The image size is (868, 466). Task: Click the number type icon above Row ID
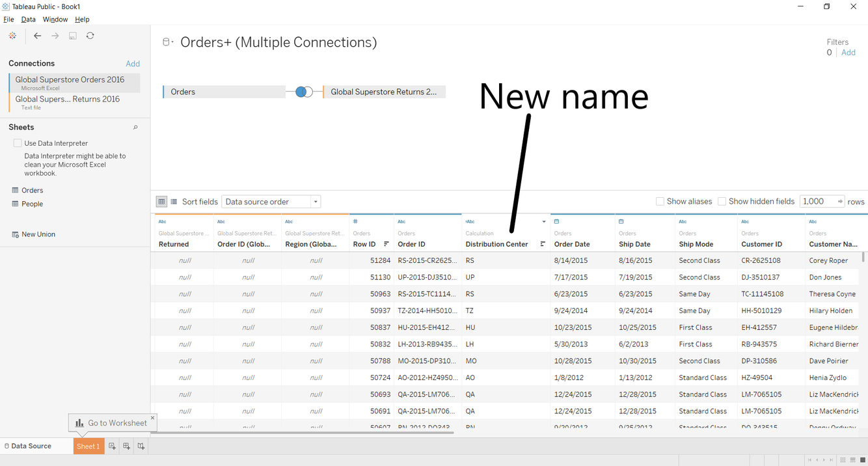click(x=355, y=221)
